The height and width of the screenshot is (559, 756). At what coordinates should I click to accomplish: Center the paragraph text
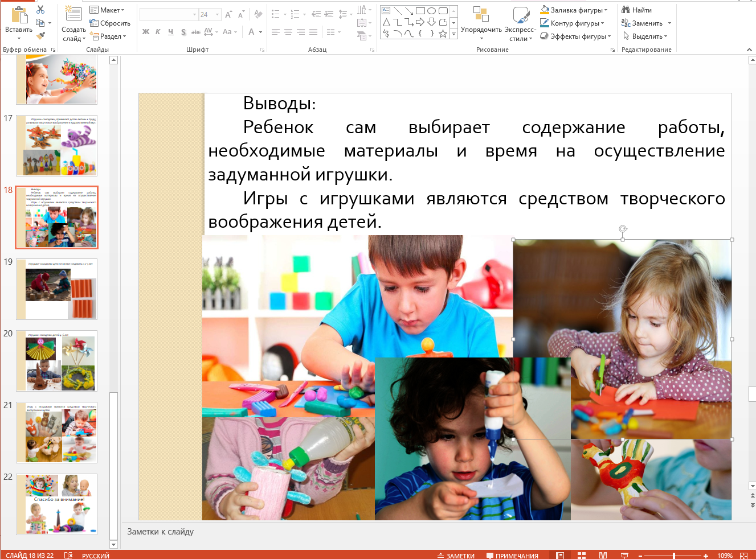pyautogui.click(x=288, y=32)
